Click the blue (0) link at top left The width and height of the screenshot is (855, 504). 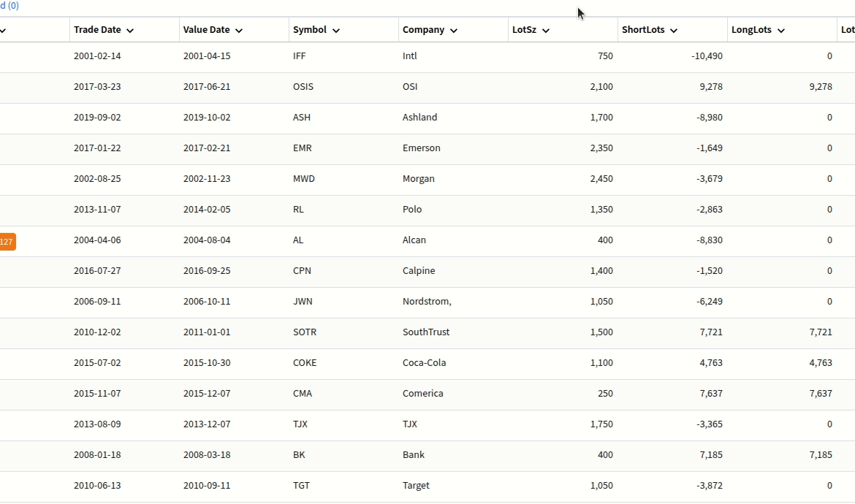tap(9, 5)
